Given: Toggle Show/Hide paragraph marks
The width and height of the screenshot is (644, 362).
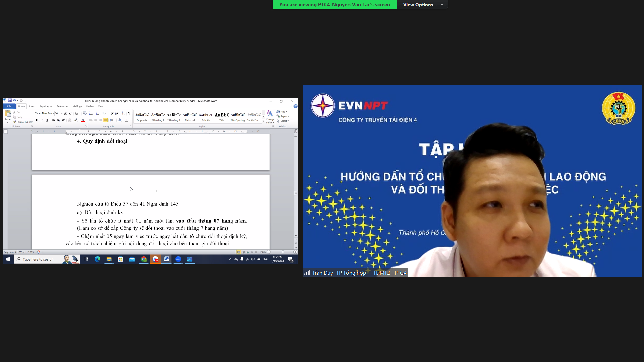Looking at the screenshot, I should (129, 113).
